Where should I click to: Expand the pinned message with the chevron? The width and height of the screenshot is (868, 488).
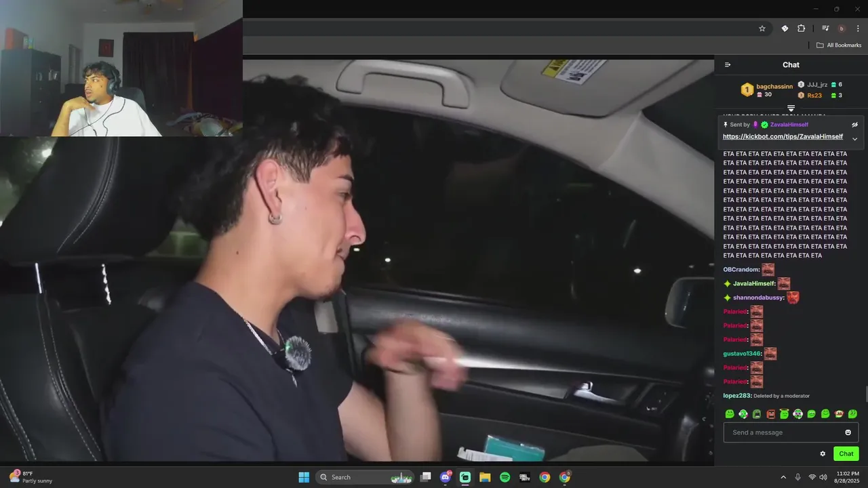[x=854, y=139]
